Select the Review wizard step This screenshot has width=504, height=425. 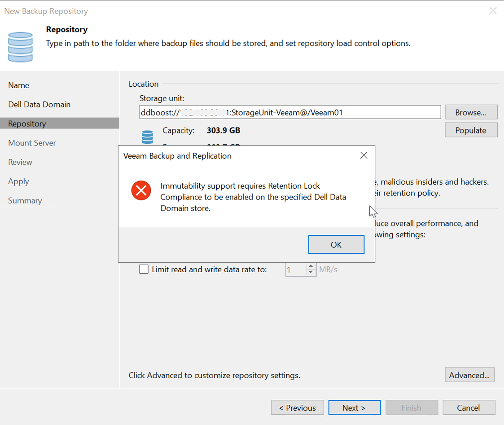(20, 162)
